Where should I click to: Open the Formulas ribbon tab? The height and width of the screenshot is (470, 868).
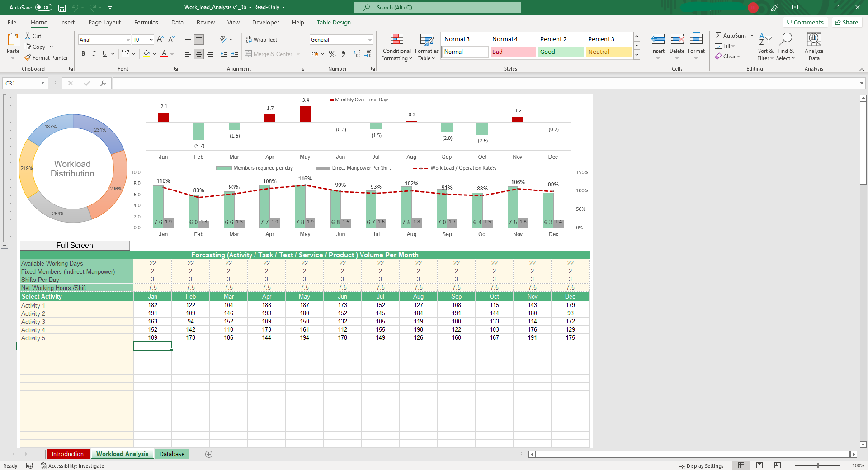(146, 23)
